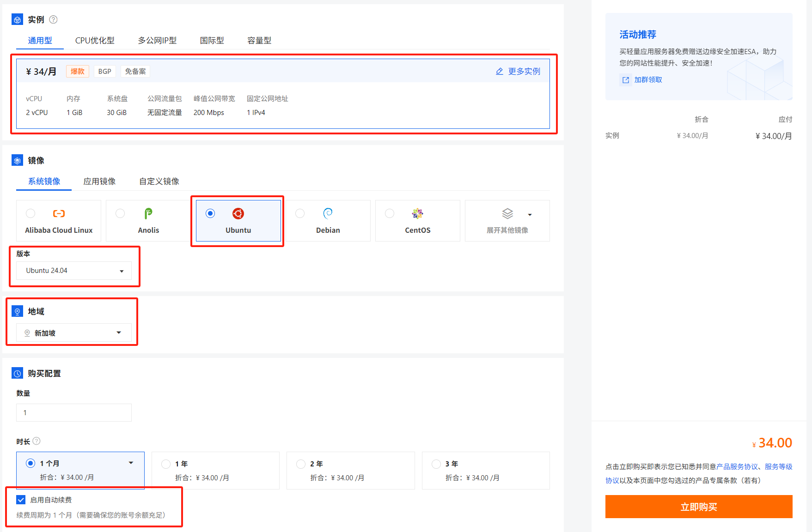
Task: Open the Ubuntu 24.04 version dropdown
Action: (74, 271)
